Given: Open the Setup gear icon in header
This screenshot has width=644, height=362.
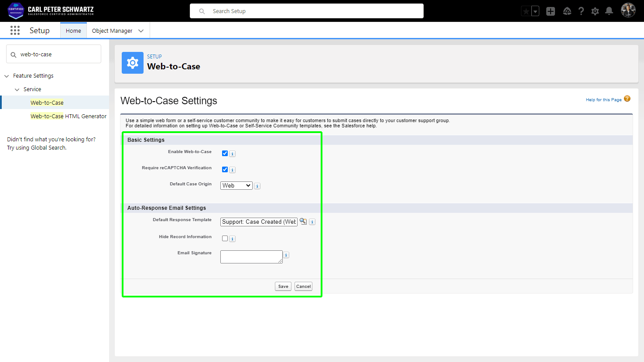Looking at the screenshot, I should [x=595, y=11].
